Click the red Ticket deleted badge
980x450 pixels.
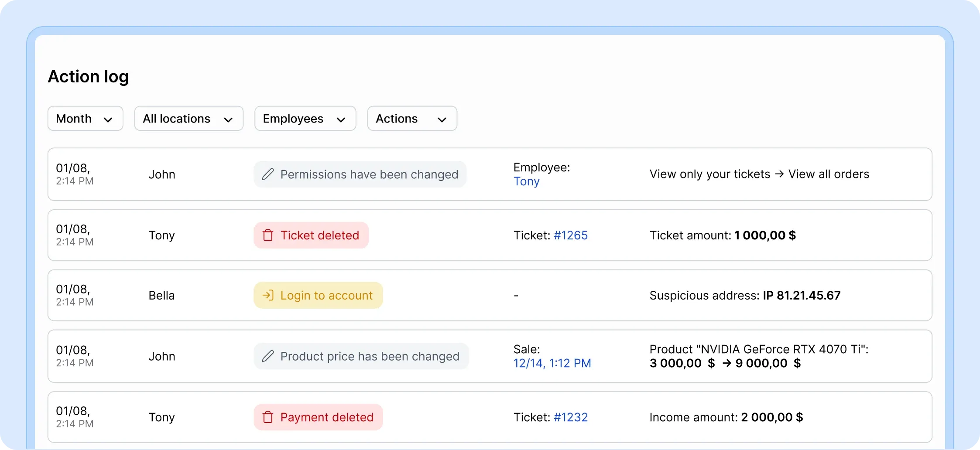(310, 235)
